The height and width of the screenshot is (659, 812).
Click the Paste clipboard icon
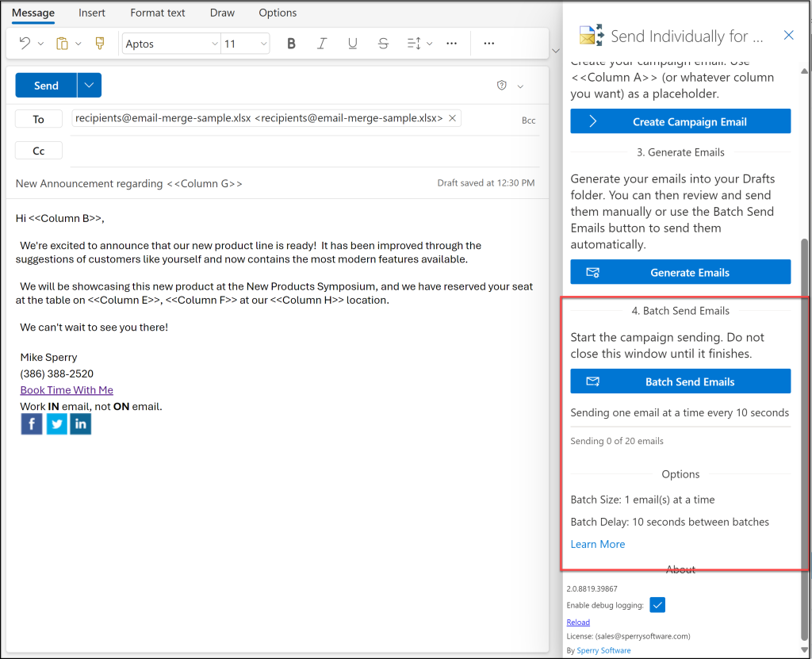[62, 44]
